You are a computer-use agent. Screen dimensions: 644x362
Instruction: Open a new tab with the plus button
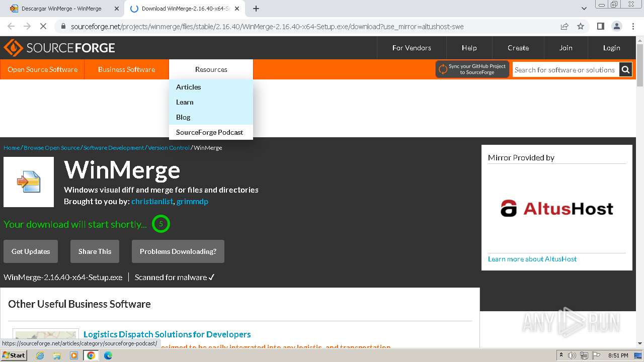pos(256,9)
